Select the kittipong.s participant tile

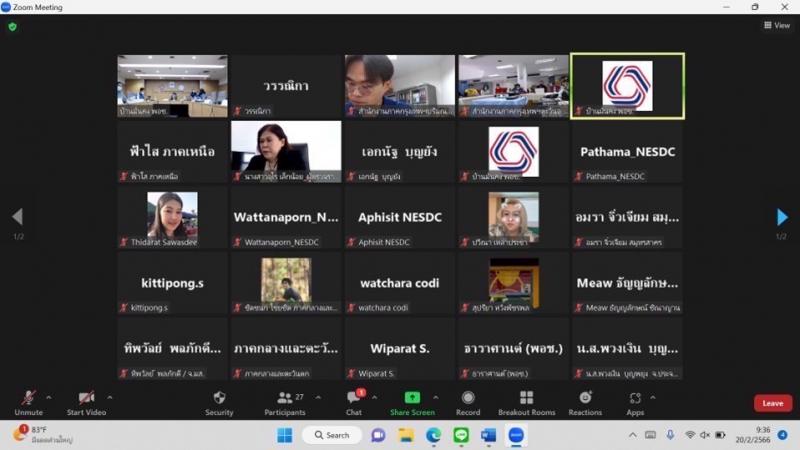(172, 283)
